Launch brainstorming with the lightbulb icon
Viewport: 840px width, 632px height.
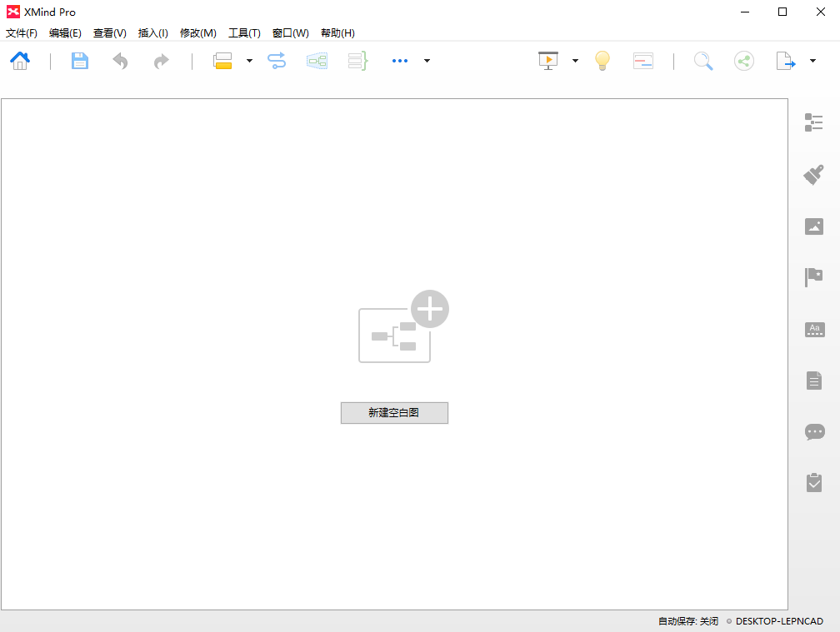[x=602, y=61]
